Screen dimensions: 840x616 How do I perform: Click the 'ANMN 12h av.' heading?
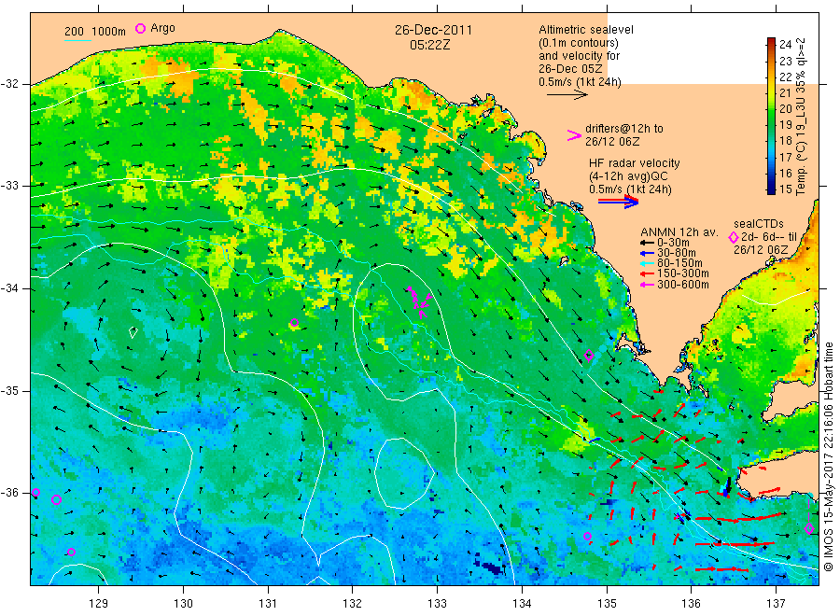pos(679,232)
